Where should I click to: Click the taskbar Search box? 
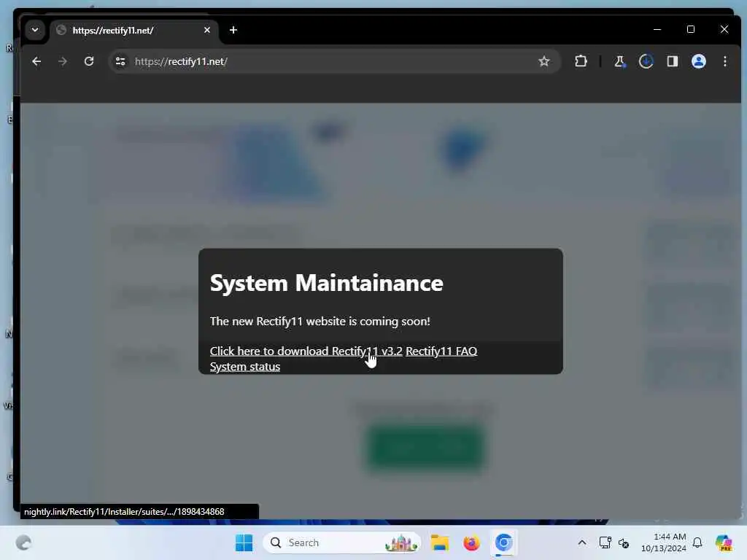tap(342, 542)
